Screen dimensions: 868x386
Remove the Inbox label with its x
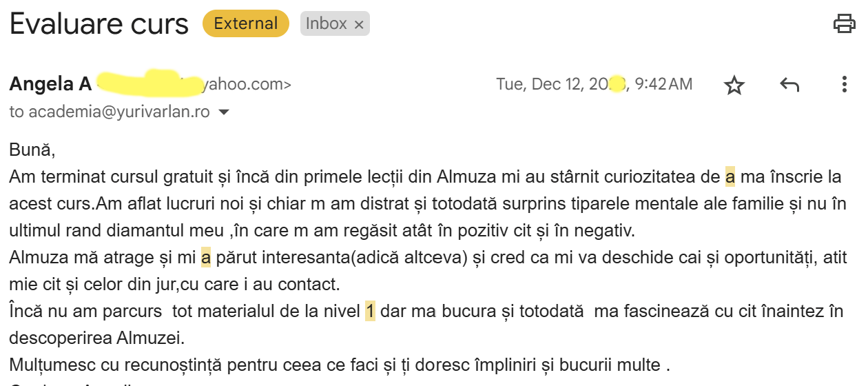tap(359, 25)
